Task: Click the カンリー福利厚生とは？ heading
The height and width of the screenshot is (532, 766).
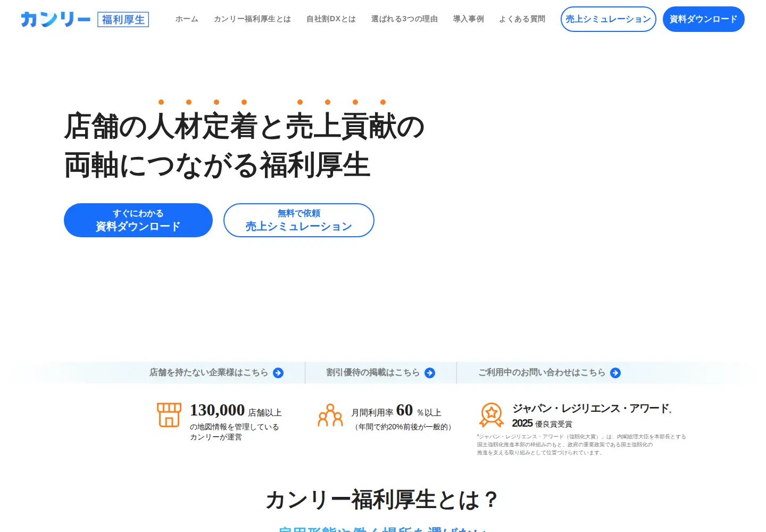Action: click(x=382, y=500)
